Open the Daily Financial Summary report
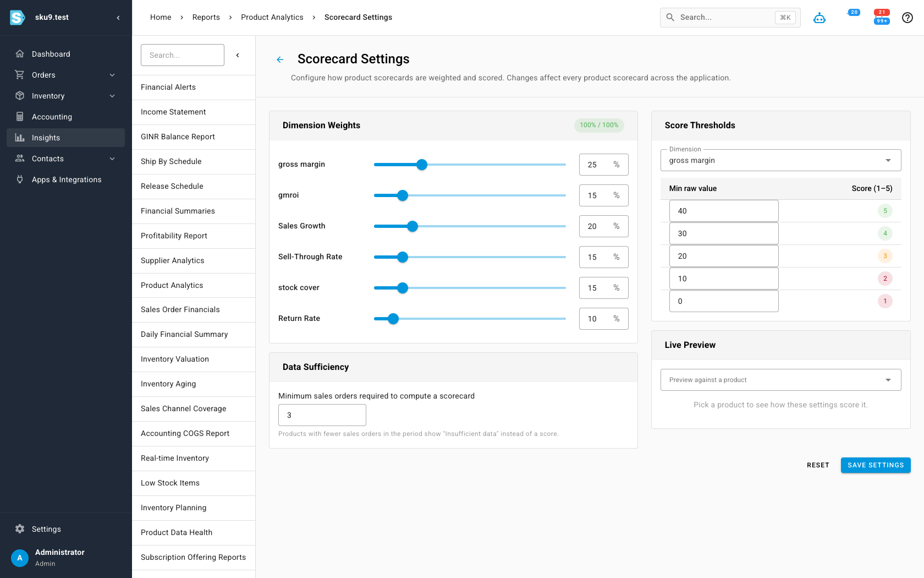The image size is (924, 578). tap(194, 334)
